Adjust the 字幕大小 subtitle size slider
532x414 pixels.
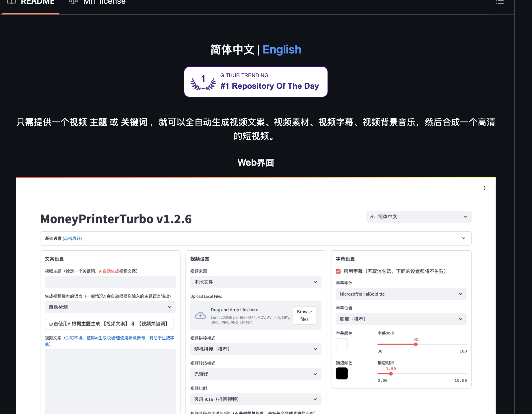pos(416,344)
